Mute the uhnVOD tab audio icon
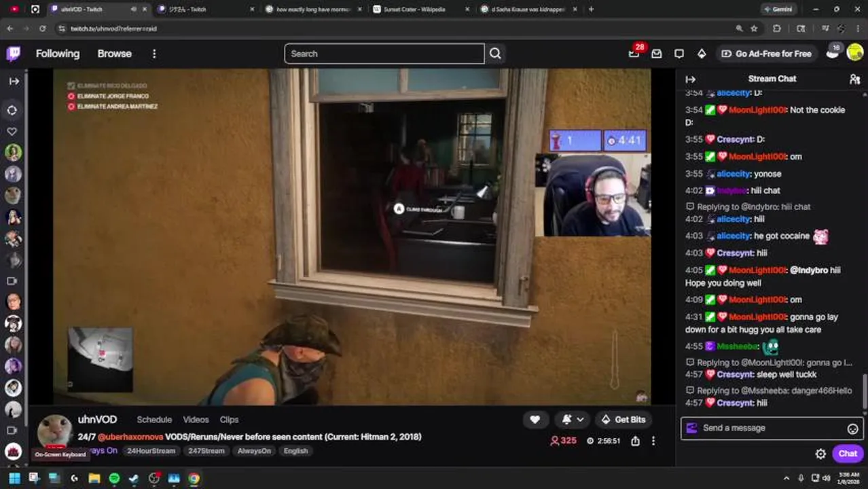868x489 pixels. 133,10
